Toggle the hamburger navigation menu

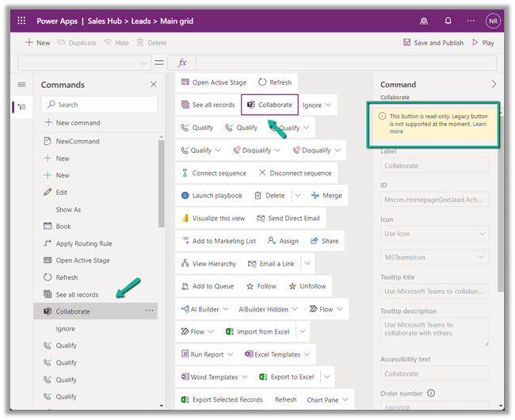[x=21, y=85]
